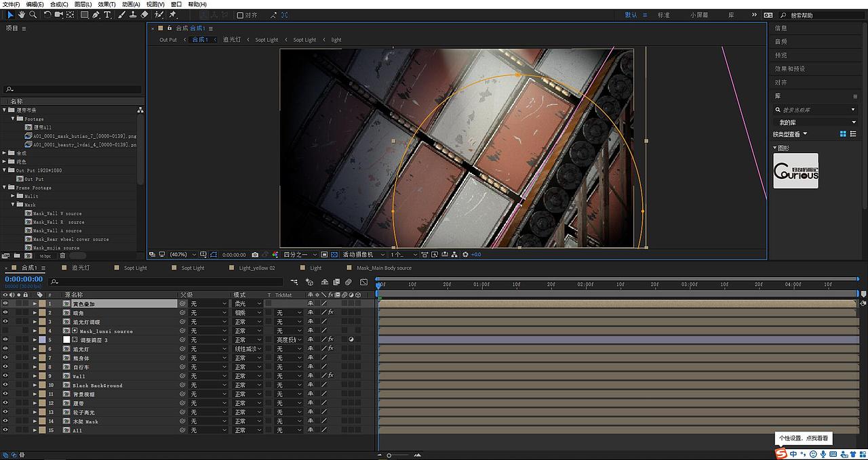This screenshot has width=868, height=460.
Task: Select the Brush tool
Action: (x=120, y=14)
